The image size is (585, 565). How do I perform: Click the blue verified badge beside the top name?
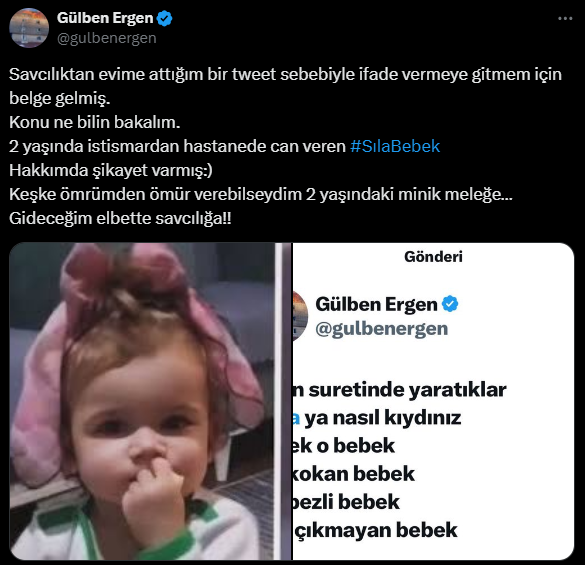pyautogui.click(x=165, y=18)
